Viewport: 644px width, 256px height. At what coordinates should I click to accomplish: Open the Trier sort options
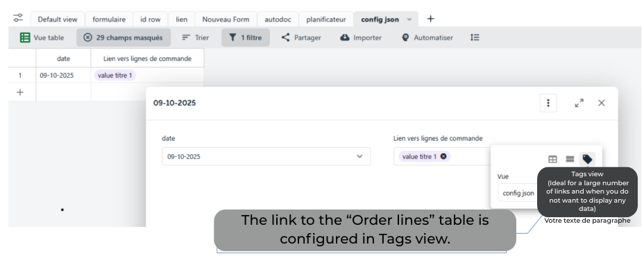click(196, 37)
